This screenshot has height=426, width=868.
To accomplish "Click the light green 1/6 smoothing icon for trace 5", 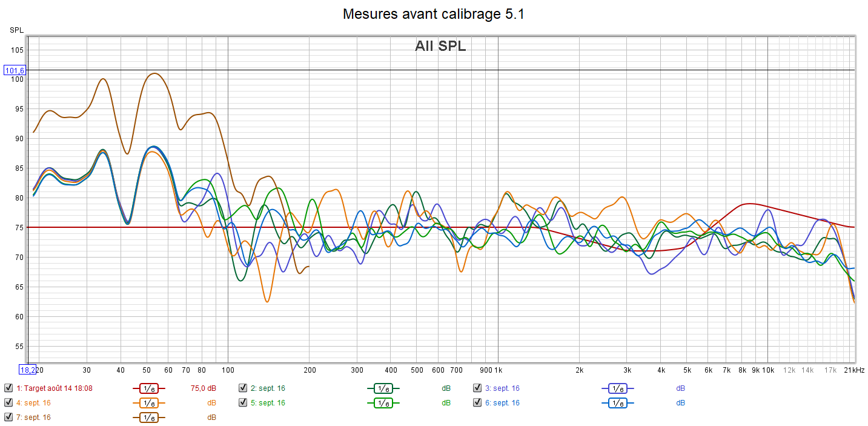I will pyautogui.click(x=383, y=403).
